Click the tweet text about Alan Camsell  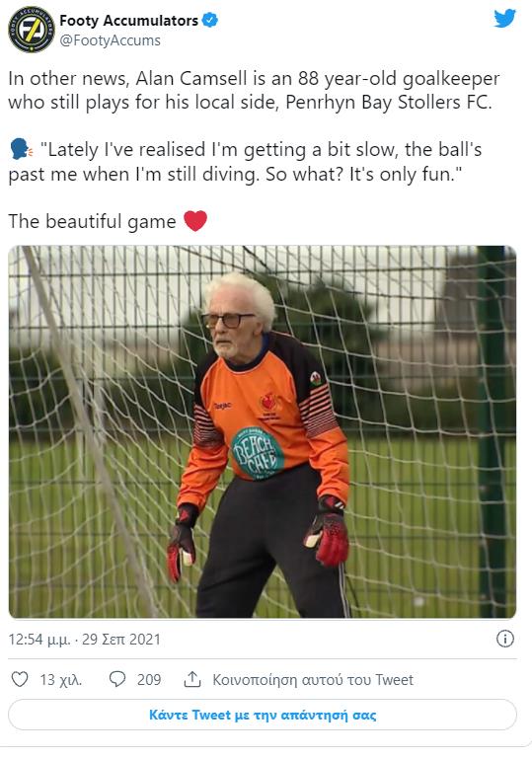pyautogui.click(x=254, y=90)
